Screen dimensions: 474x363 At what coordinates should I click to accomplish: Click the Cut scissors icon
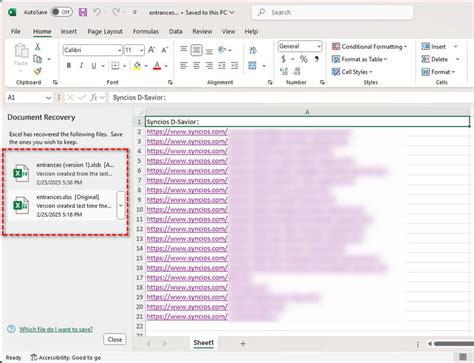point(38,47)
